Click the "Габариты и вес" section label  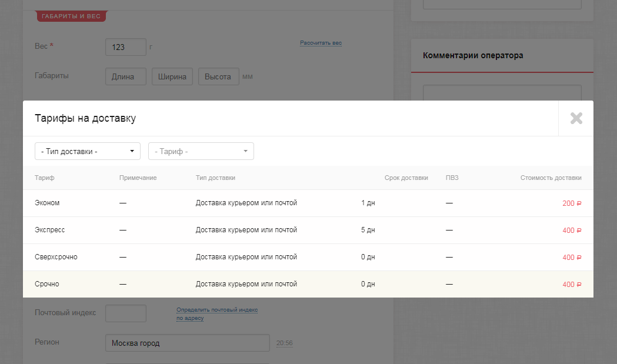pos(71,16)
